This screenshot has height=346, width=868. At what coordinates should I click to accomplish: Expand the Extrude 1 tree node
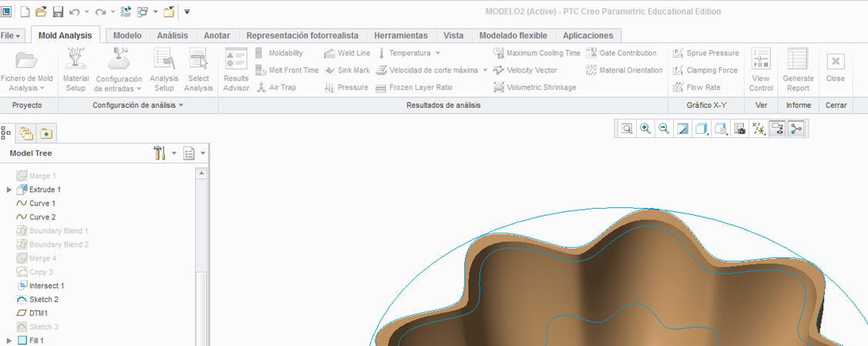[8, 190]
